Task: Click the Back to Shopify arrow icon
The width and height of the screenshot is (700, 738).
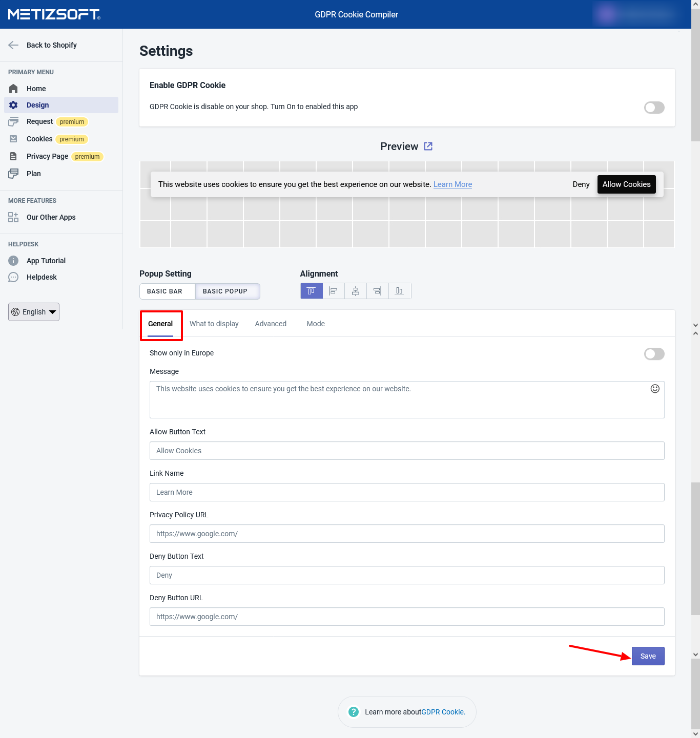Action: coord(14,45)
